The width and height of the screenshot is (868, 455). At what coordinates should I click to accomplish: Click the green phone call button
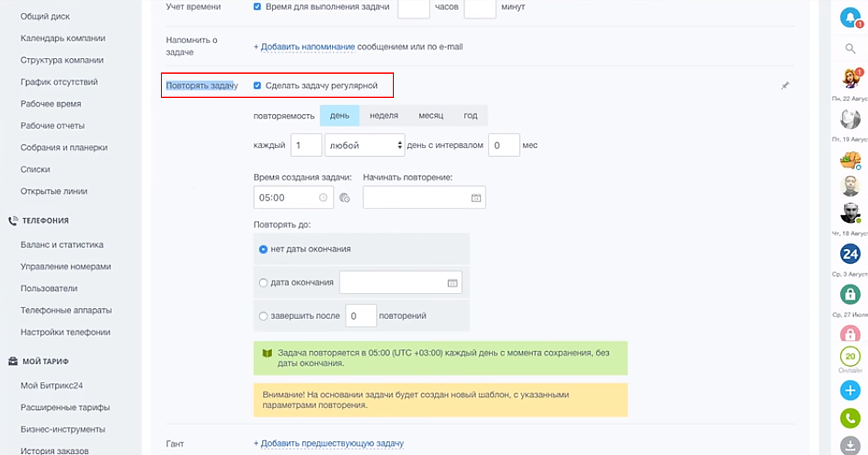click(850, 418)
